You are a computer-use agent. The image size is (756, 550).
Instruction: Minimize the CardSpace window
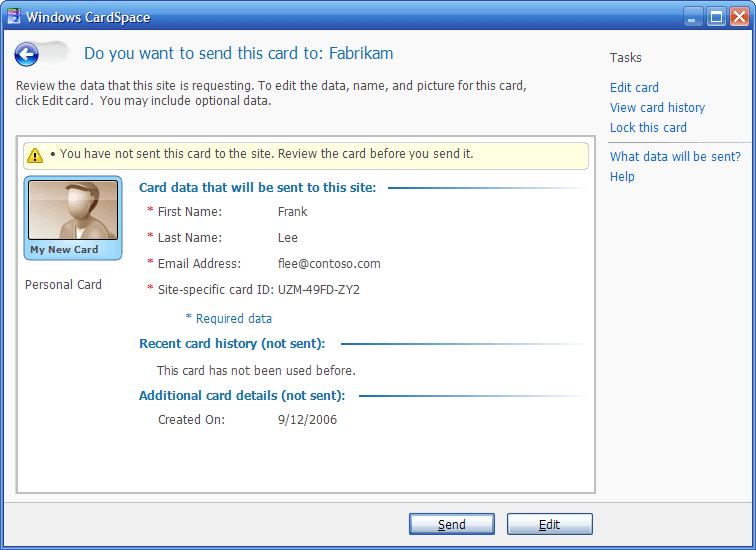coord(692,17)
